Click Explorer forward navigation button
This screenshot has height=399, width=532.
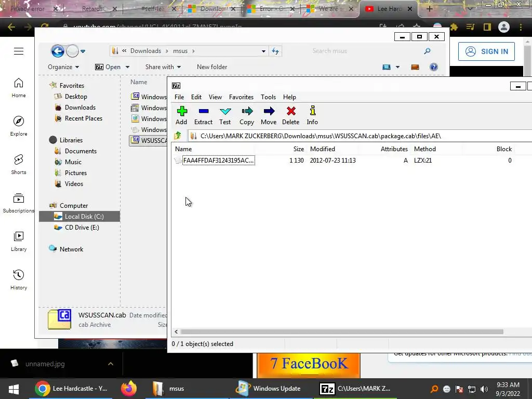[72, 51]
